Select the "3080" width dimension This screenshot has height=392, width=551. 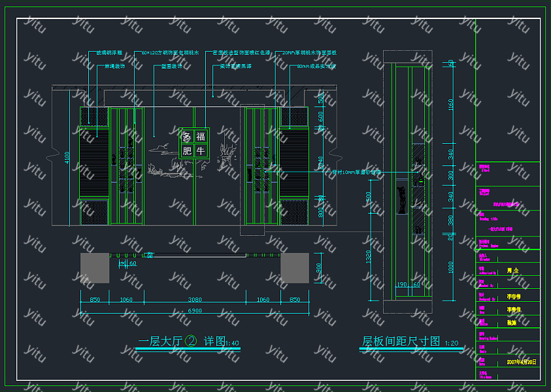[195, 300]
